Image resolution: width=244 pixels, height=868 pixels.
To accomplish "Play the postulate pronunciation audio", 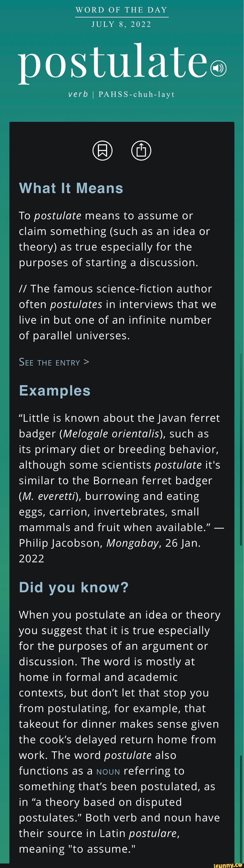I will point(218,68).
